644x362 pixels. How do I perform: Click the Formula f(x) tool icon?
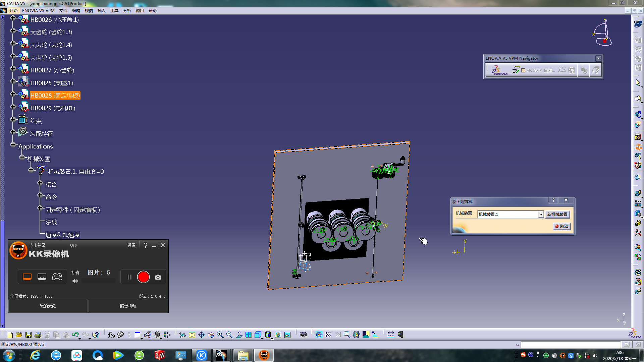[111, 335]
